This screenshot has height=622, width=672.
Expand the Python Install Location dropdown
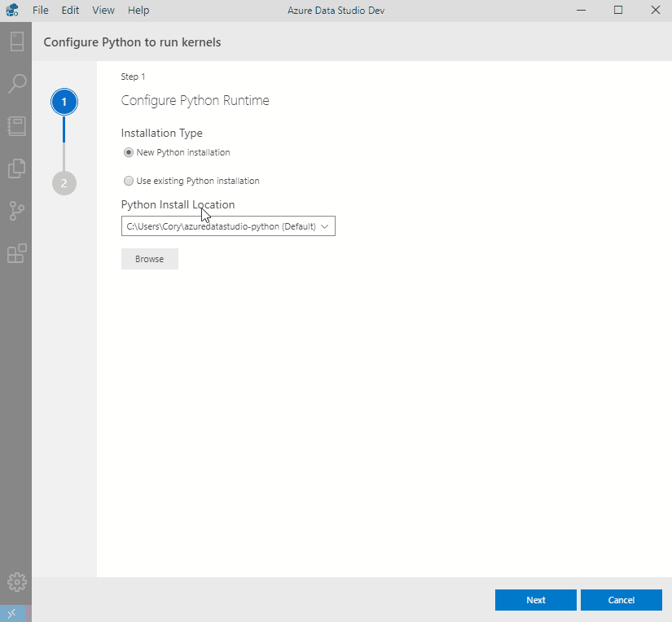coord(228,226)
